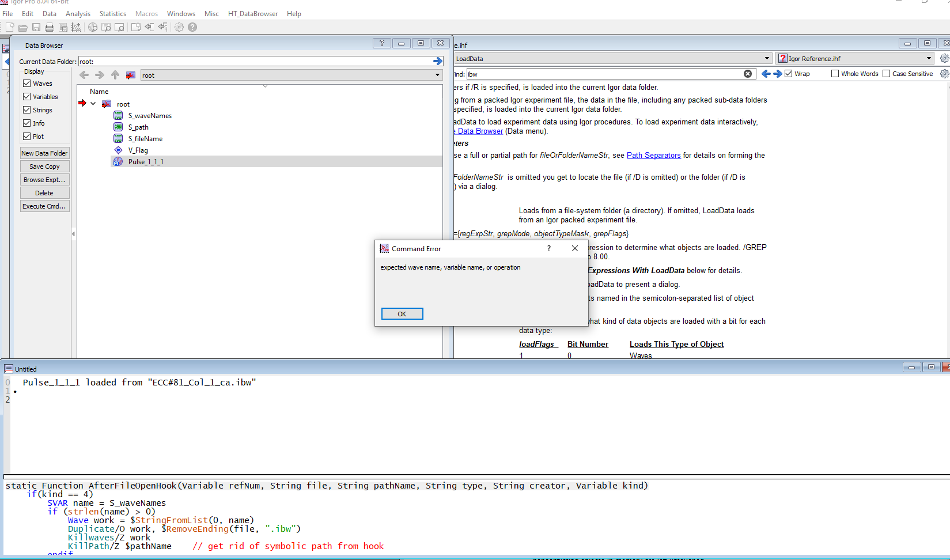
Task: Clear the find field using the X icon
Action: pyautogui.click(x=748, y=74)
